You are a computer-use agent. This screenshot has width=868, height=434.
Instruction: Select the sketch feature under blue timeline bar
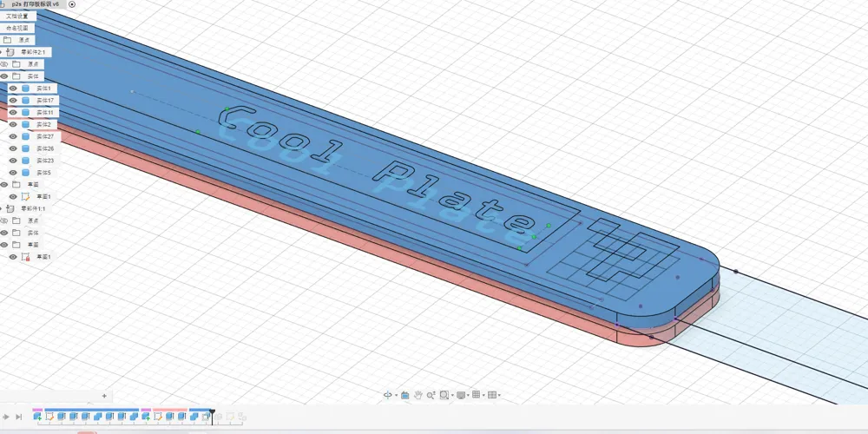click(x=49, y=417)
